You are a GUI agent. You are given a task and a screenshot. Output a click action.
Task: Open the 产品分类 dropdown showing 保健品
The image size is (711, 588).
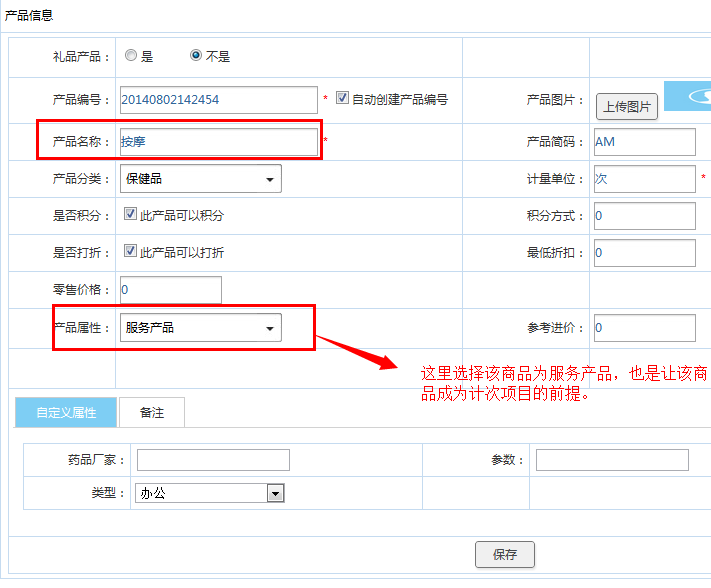coord(200,179)
